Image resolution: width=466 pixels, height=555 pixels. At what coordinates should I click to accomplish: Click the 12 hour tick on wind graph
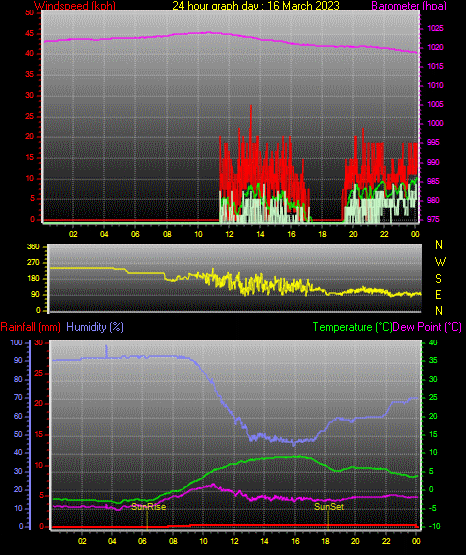point(229,234)
